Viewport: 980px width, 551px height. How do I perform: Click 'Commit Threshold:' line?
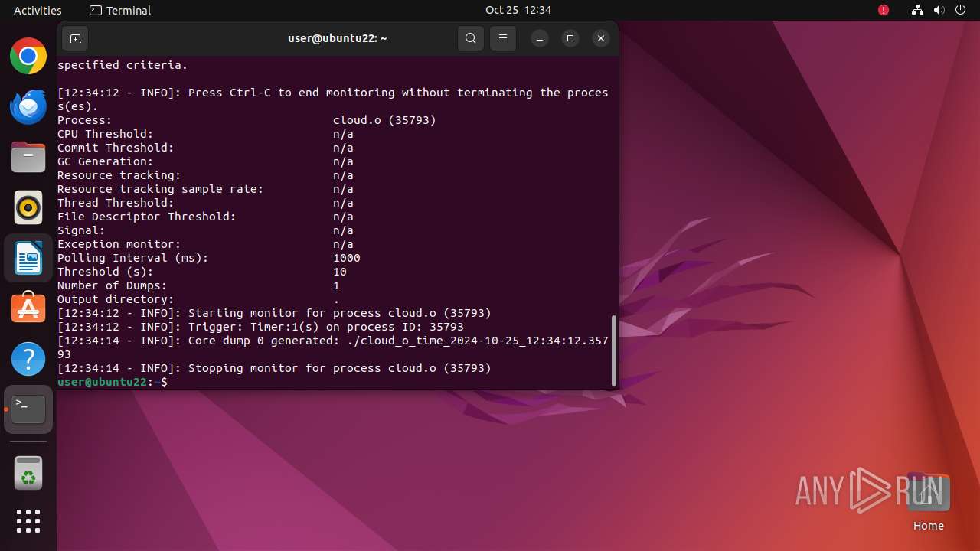coord(205,148)
